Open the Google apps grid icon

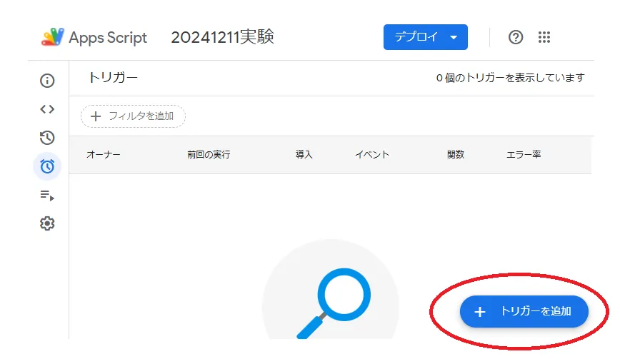(544, 37)
